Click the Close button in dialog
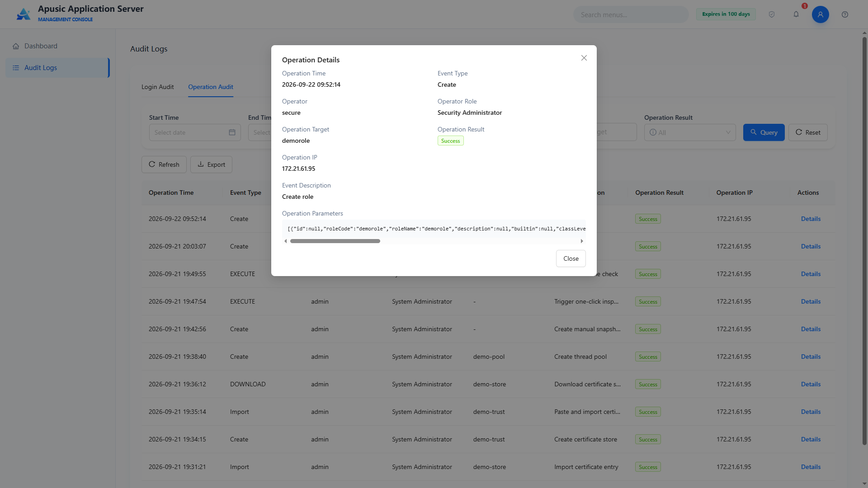The image size is (868, 488). point(571,258)
